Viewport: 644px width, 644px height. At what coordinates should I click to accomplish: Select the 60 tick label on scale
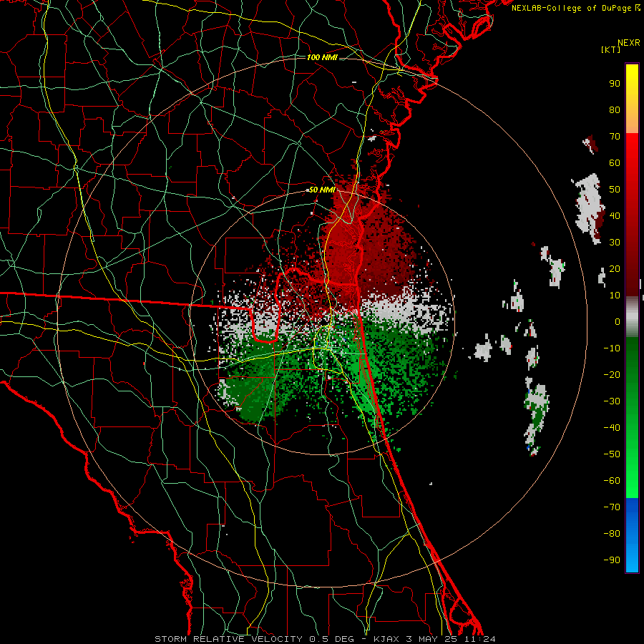click(x=615, y=163)
